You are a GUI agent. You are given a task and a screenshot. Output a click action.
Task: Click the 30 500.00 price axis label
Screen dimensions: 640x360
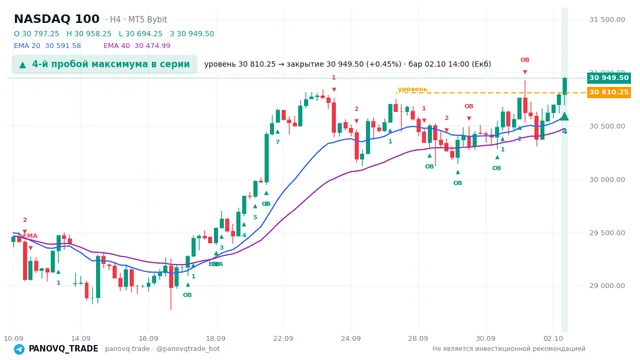[607, 126]
